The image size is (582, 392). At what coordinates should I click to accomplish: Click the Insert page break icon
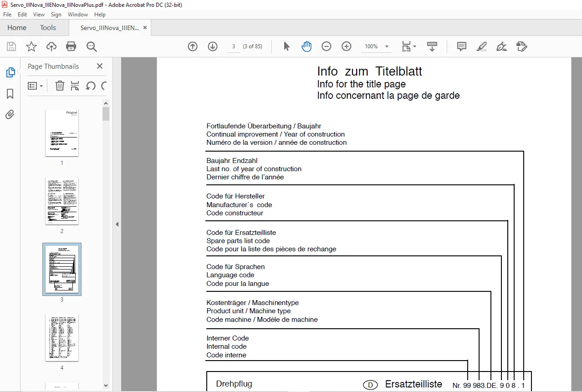[x=75, y=86]
